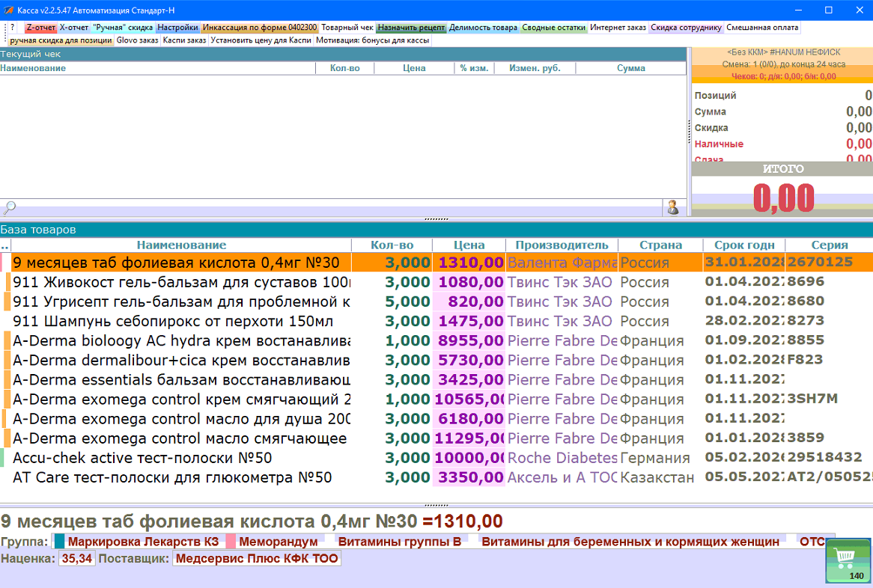This screenshot has height=588, width=873.
Task: Open the question mark help button
Action: tap(12, 27)
